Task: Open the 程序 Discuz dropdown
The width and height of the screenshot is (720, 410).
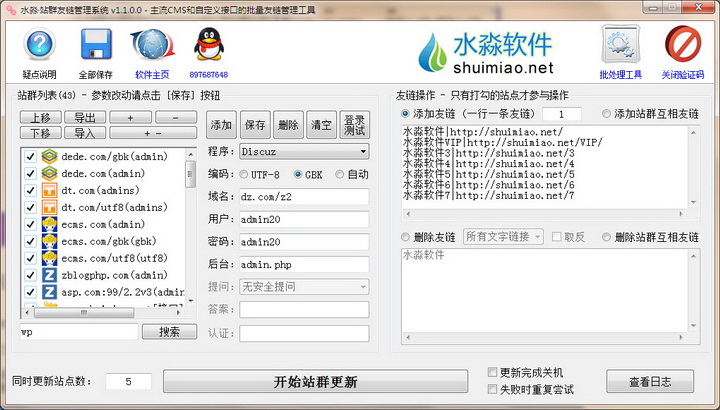Action: pos(304,152)
